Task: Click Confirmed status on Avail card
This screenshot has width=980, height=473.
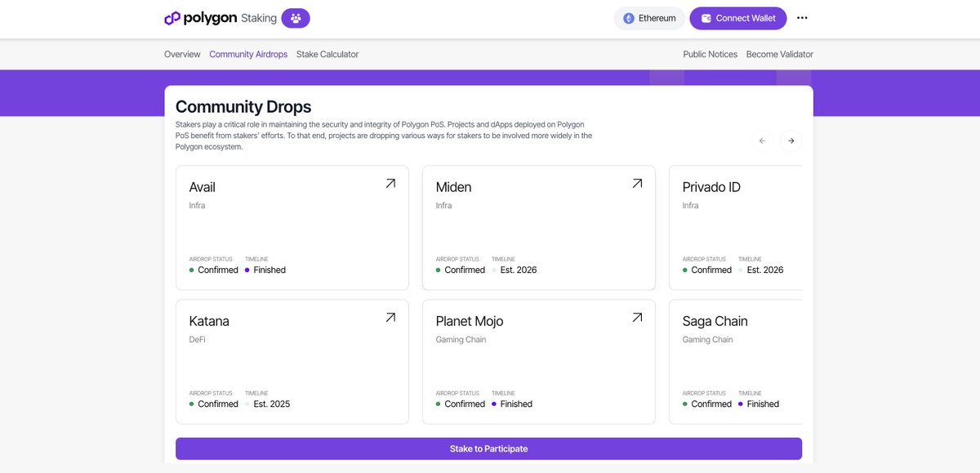Action: click(x=214, y=270)
